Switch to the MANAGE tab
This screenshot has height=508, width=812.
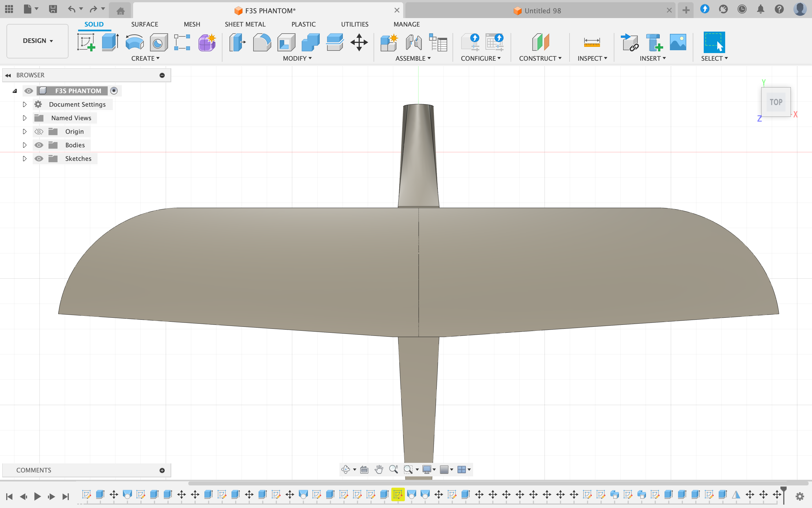(407, 24)
